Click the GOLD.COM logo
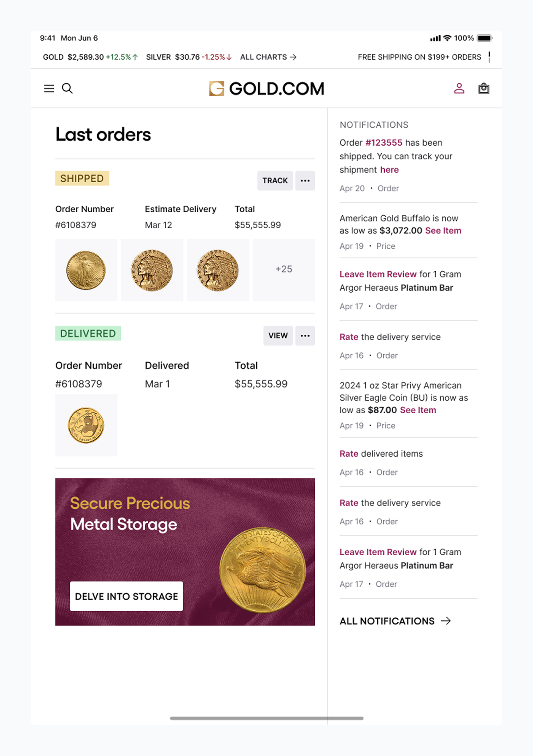The image size is (533, 756). (x=266, y=89)
